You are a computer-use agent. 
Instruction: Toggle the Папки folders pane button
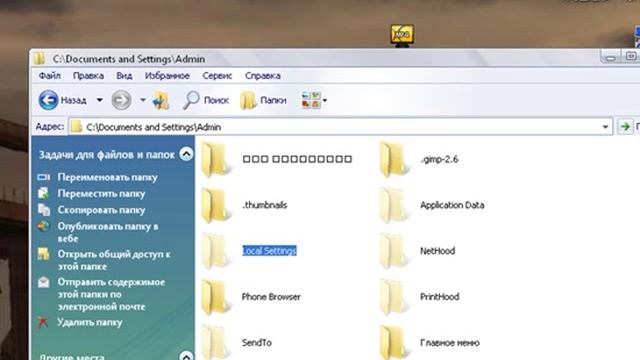[x=263, y=100]
